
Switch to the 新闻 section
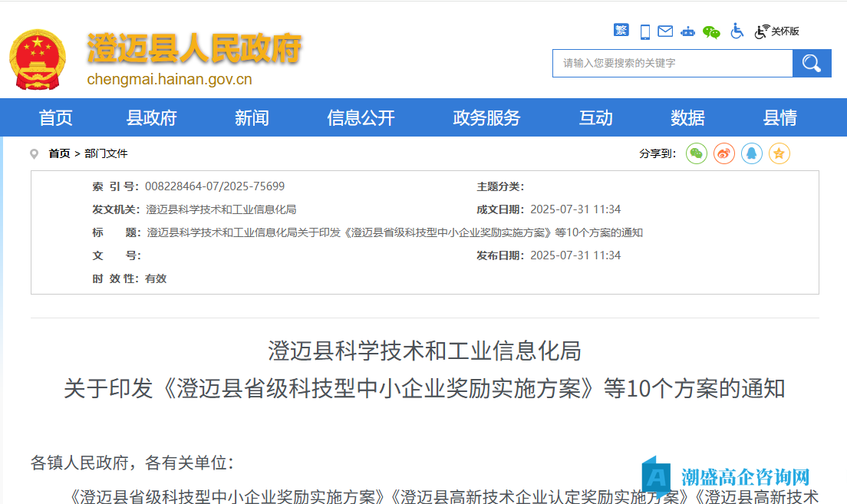pos(251,117)
